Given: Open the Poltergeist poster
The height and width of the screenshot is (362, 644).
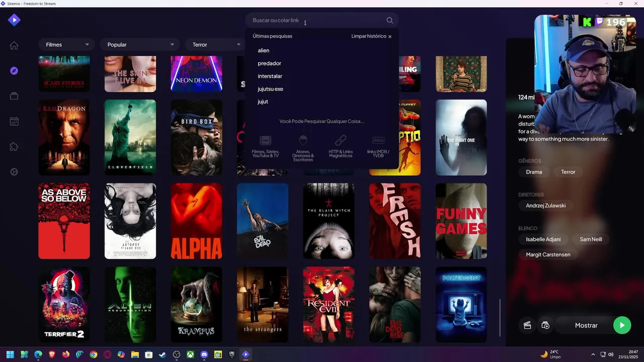Looking at the screenshot, I should [461, 305].
